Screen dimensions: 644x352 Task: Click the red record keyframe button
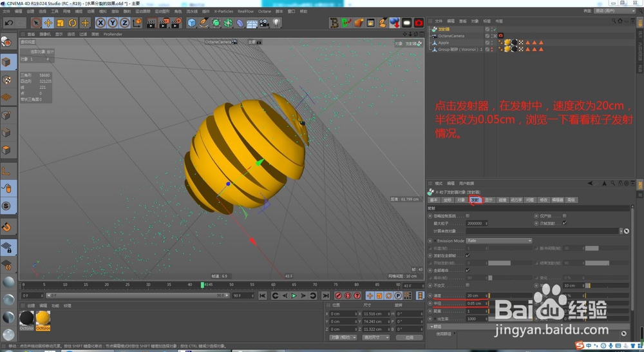pyautogui.click(x=337, y=296)
